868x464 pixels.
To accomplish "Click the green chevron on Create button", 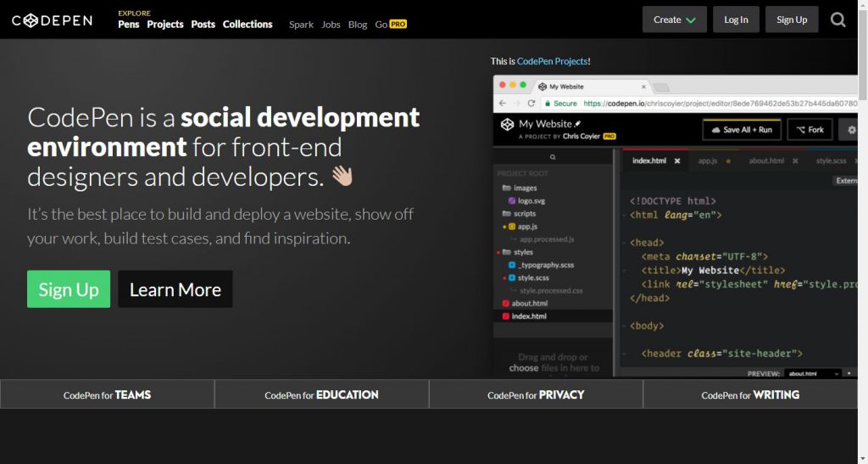I will [691, 20].
